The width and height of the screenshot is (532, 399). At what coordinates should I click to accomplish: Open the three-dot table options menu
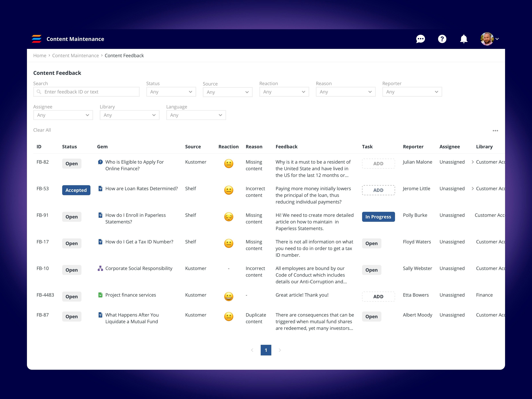495,131
